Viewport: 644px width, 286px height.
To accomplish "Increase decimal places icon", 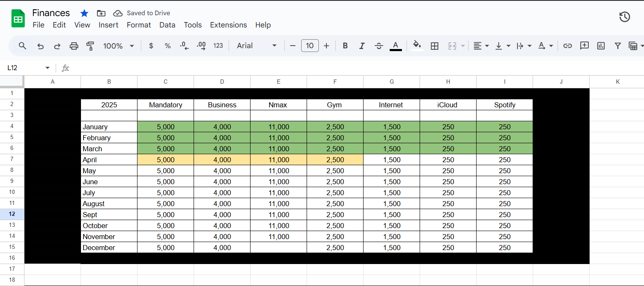I will pyautogui.click(x=201, y=46).
